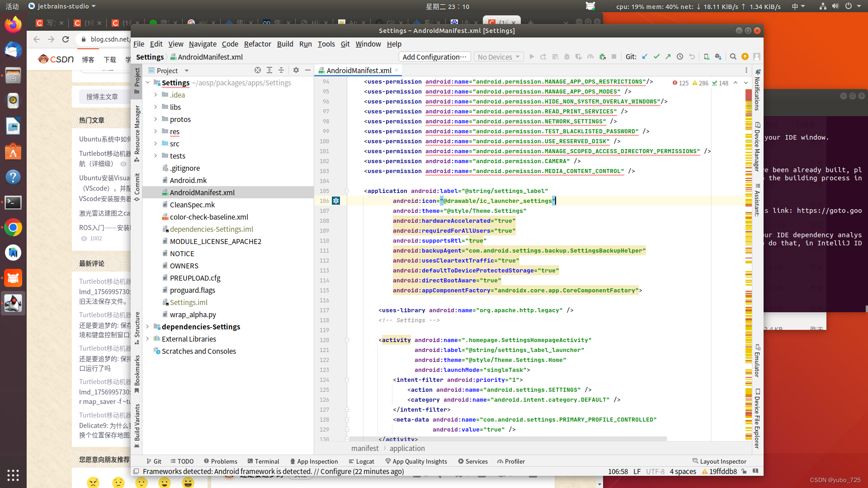This screenshot has width=868, height=488.
Task: Expand External Libraries node
Action: coord(147,339)
